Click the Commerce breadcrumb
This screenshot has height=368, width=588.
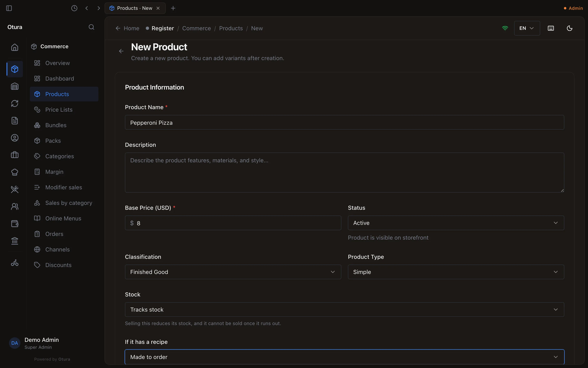pyautogui.click(x=196, y=28)
